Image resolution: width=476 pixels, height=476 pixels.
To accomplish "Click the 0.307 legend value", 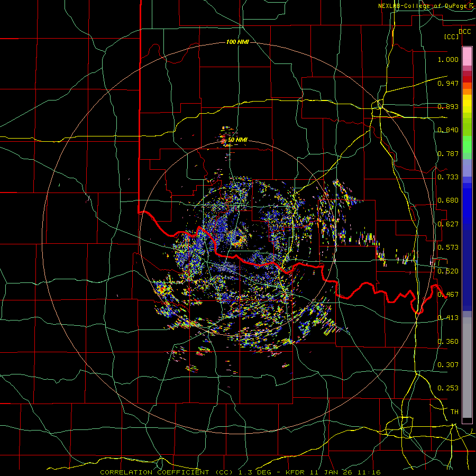I will click(448, 365).
